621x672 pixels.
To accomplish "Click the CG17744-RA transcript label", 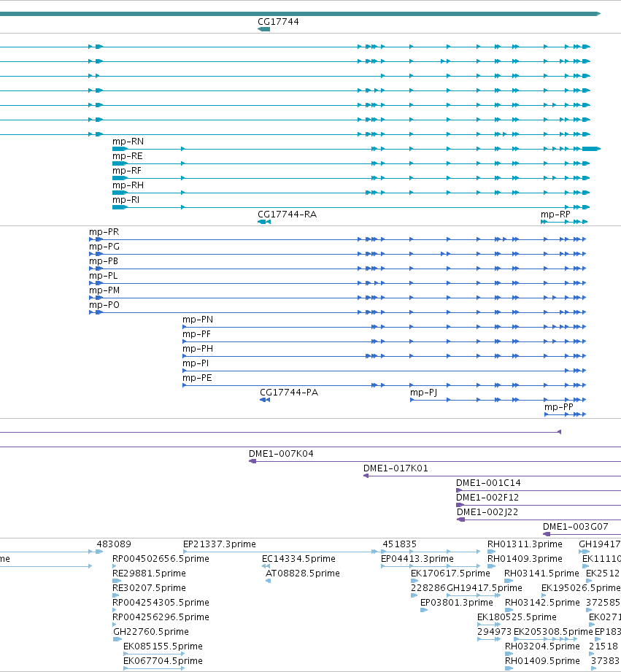I will tap(287, 215).
